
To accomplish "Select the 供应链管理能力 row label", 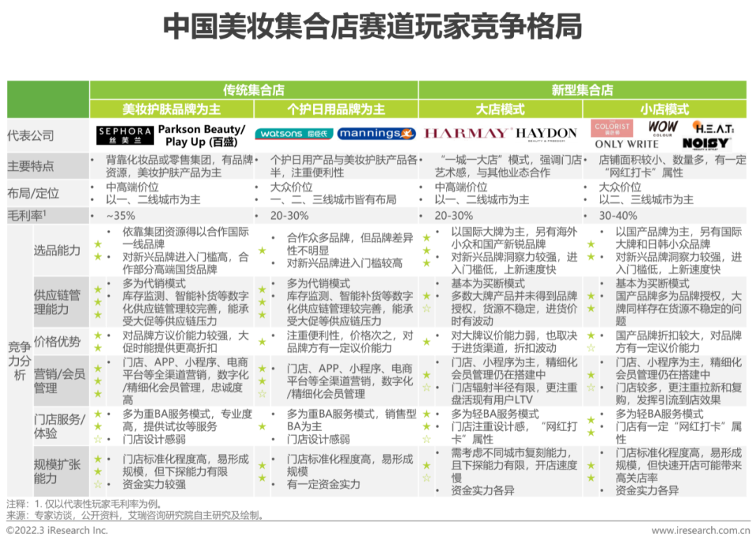I will click(57, 302).
